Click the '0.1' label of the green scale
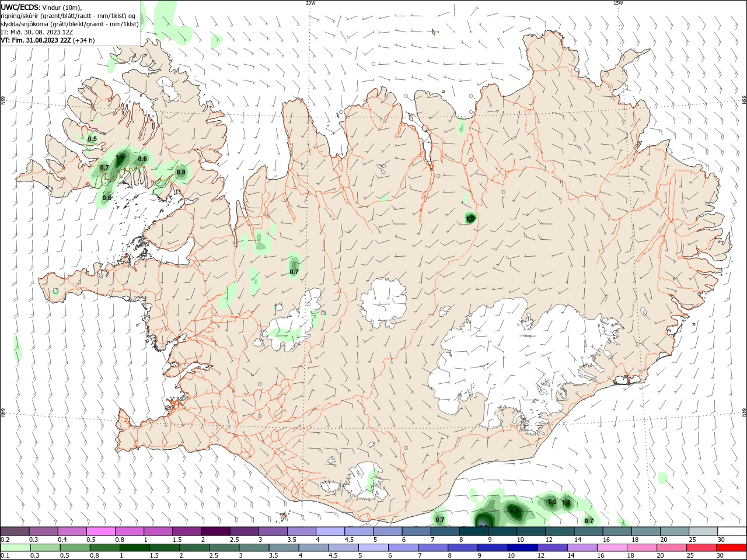The width and height of the screenshot is (747, 560). coord(5,556)
